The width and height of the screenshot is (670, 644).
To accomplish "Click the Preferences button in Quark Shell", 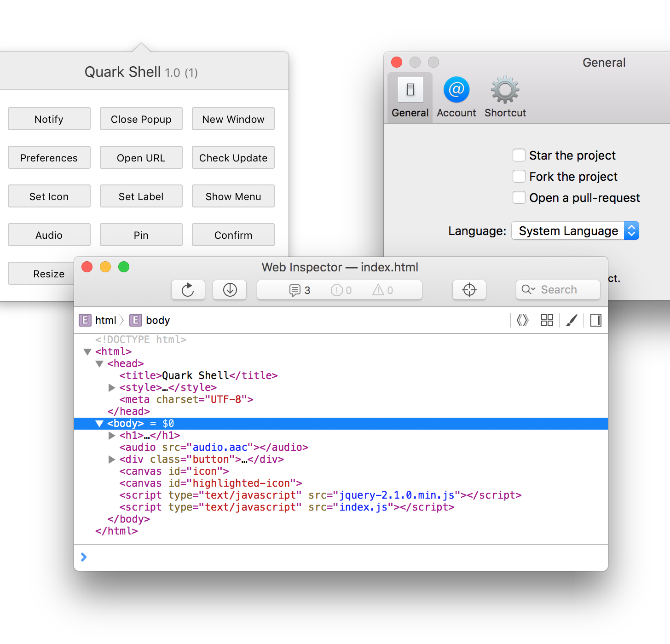I will 49,158.
